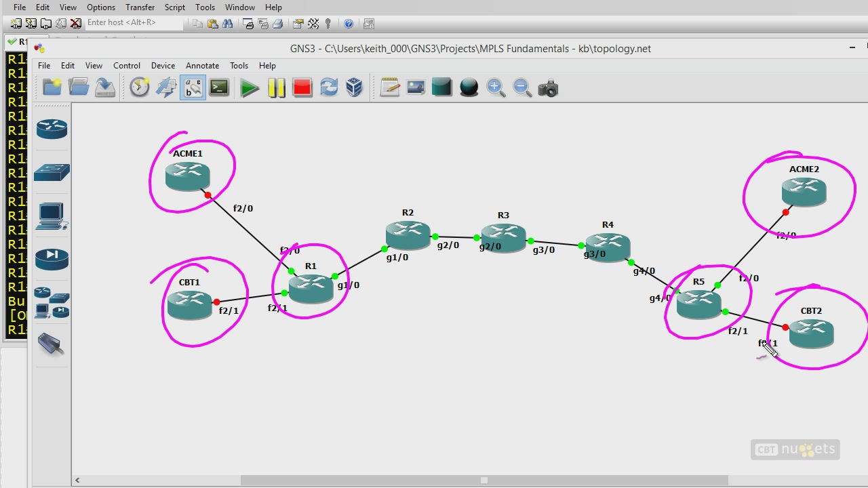Take a screenshot with the camera icon
The width and height of the screenshot is (868, 488).
(548, 88)
